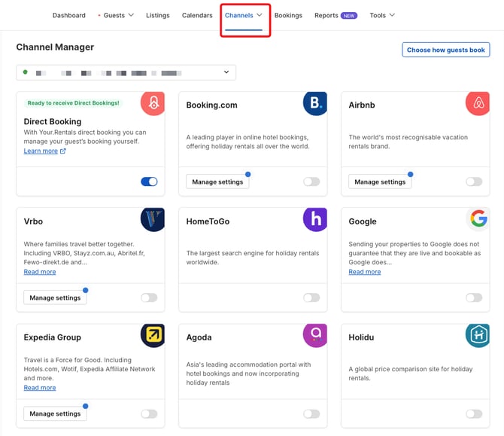Click the green status dot in property selector
The height and width of the screenshot is (436, 504).
(25, 72)
